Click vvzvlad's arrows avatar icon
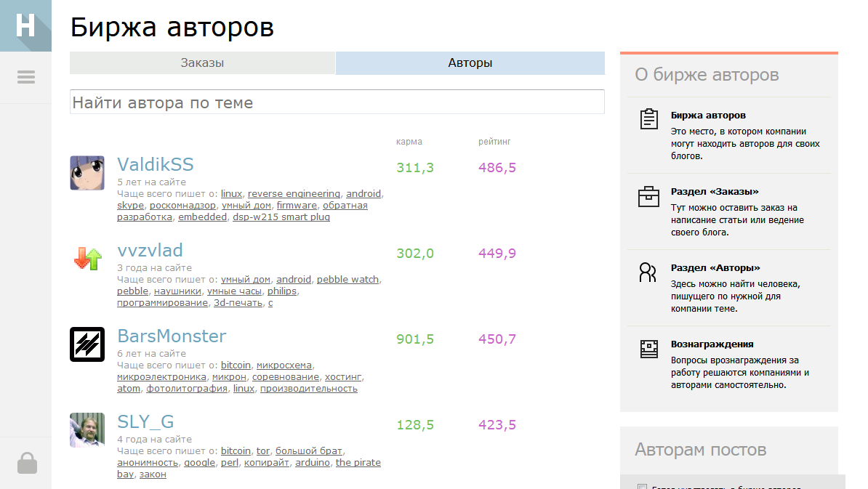 coord(87,258)
